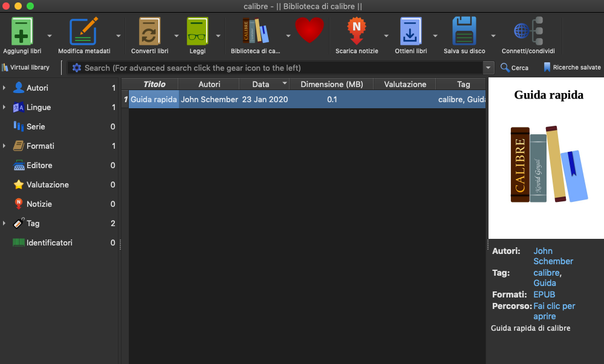Screen dimensions: 604x364
Task: Click the Biblioteca di calibre library icon
Action: tap(255, 31)
